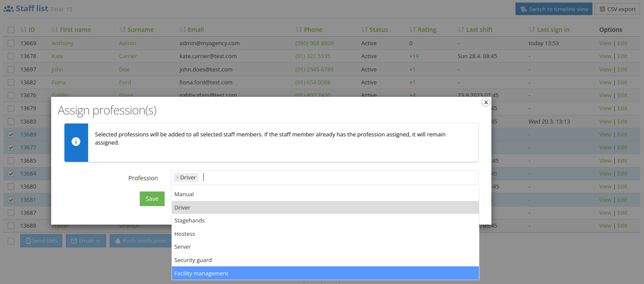644x284 pixels.
Task: Export staff list as CSV
Action: (617, 9)
